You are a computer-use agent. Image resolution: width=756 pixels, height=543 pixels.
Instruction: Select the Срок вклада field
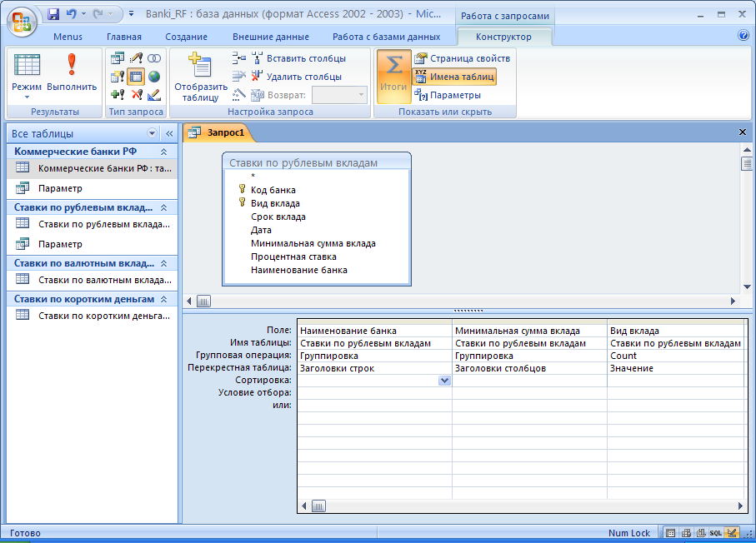pyautogui.click(x=278, y=217)
